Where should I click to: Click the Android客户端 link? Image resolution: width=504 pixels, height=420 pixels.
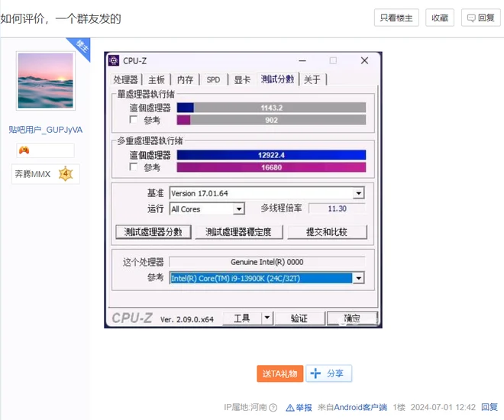(x=360, y=408)
